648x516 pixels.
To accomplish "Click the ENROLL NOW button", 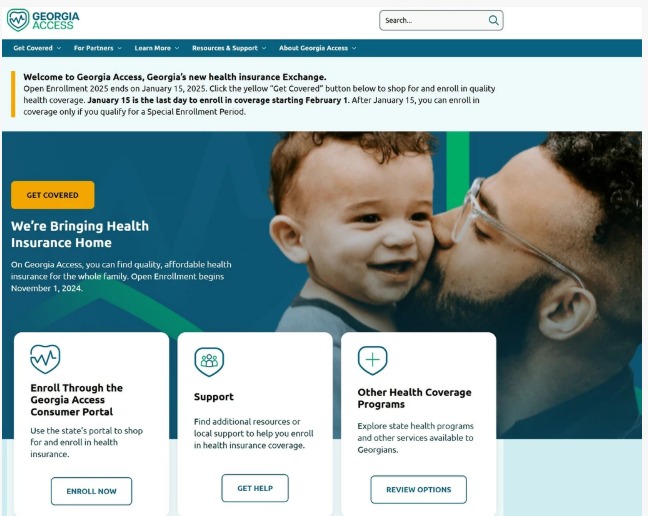I will tap(91, 491).
